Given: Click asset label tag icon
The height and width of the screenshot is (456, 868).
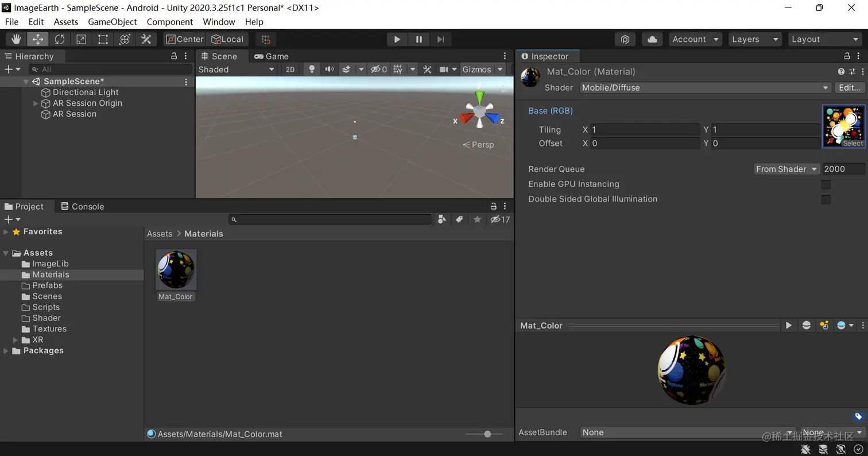Looking at the screenshot, I should click(x=858, y=417).
